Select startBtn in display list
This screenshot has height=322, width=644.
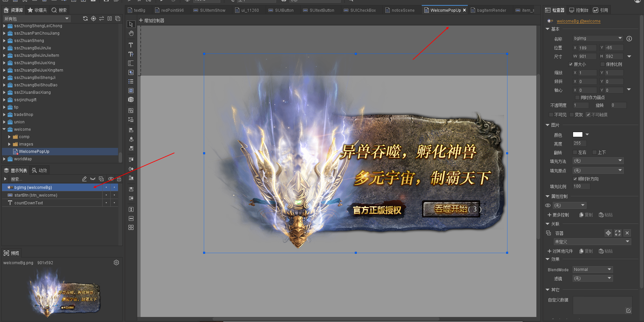click(x=36, y=195)
